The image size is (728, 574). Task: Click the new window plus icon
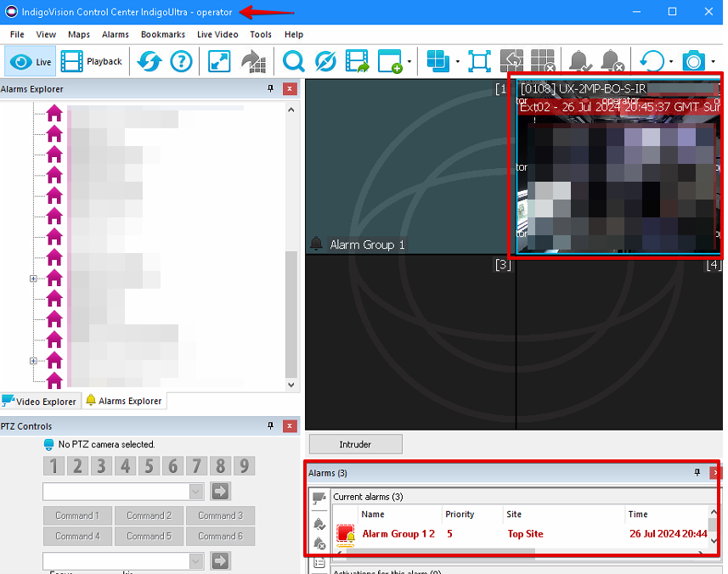point(390,61)
